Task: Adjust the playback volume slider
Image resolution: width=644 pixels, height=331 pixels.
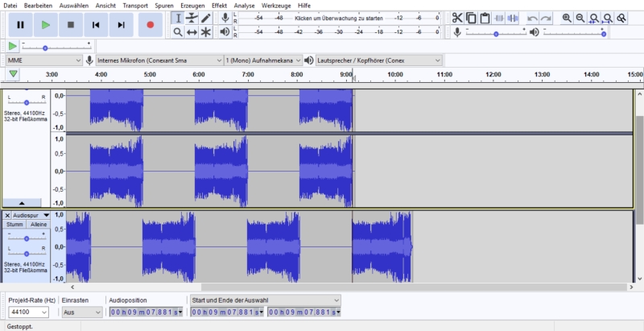Action: (603, 34)
